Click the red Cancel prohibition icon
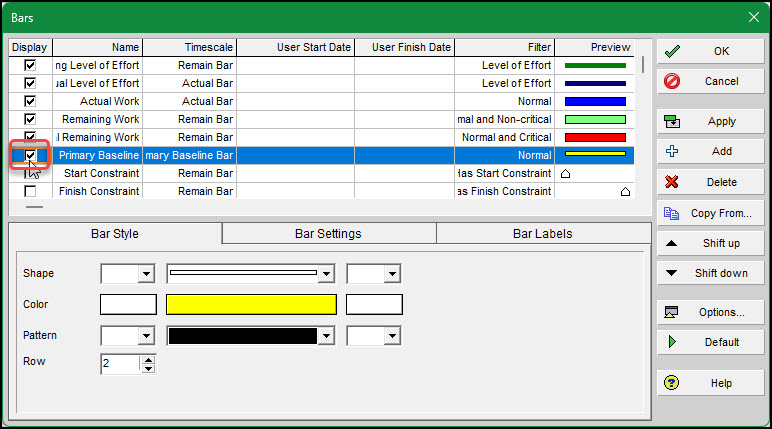Screen dimensions: 772x429 point(672,81)
